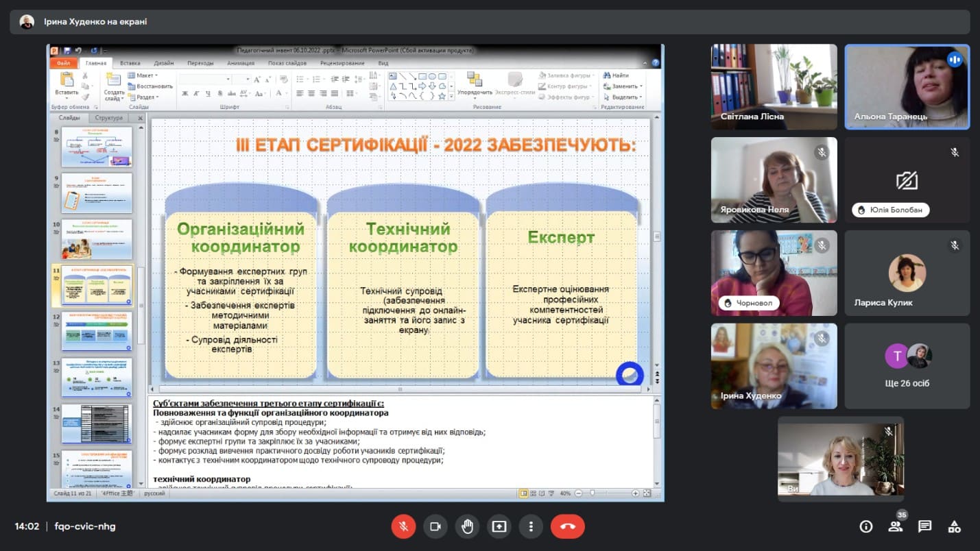
Task: Select slide 12 thumbnail in the slides pane
Action: tap(96, 331)
